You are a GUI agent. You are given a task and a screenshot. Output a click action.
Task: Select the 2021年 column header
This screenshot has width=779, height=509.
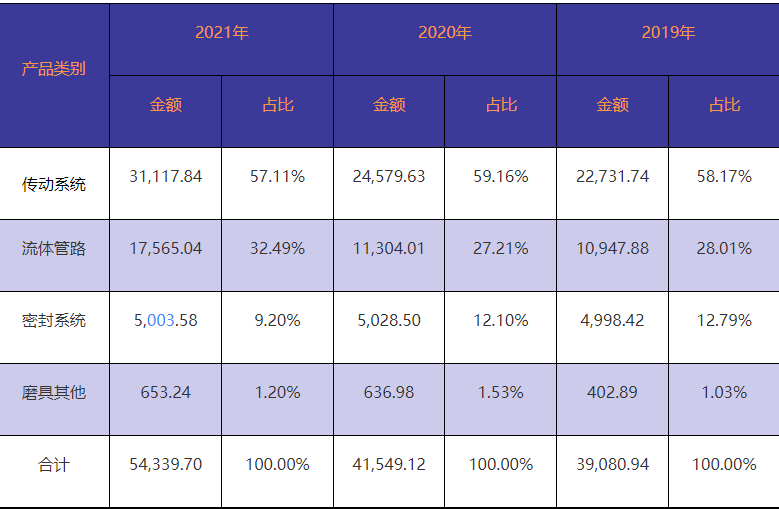(x=222, y=32)
